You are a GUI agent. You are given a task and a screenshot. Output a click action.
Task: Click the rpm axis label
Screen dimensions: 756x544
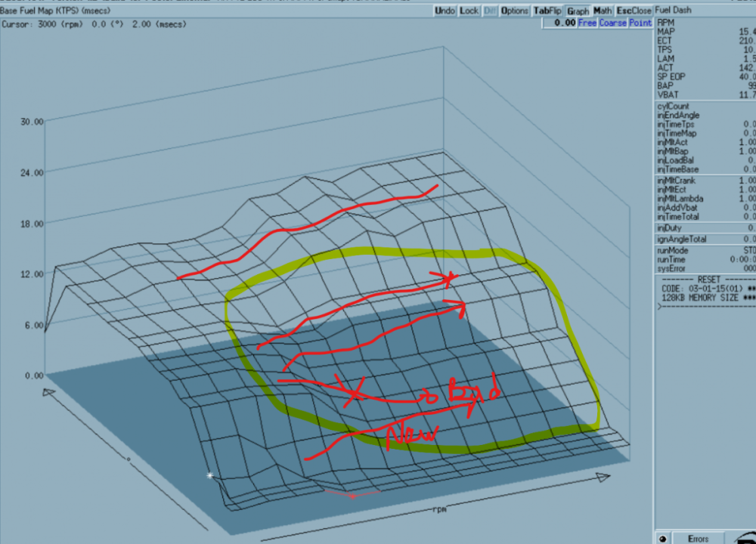[x=438, y=509]
